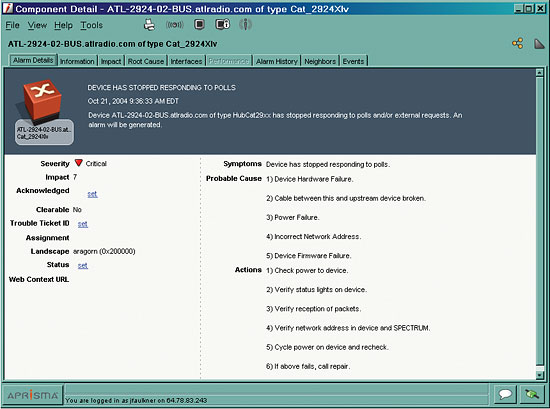Select the Alarm Details tab

[x=33, y=60]
